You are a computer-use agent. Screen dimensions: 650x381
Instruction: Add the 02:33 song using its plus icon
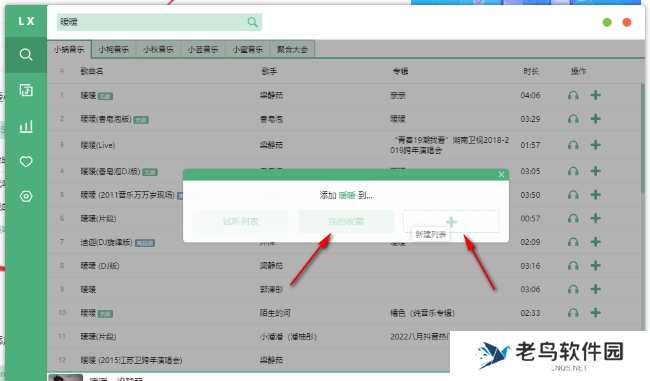tap(596, 313)
